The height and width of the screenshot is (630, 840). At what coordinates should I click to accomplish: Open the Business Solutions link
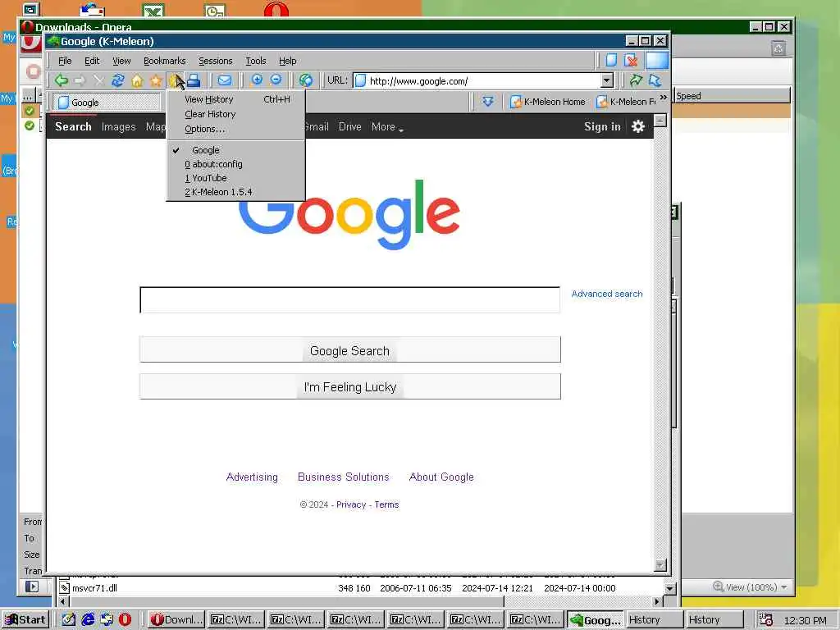pyautogui.click(x=344, y=477)
